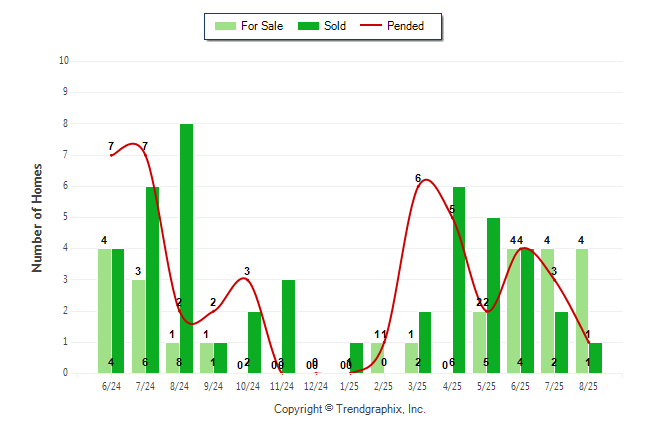Screen dimensions: 646x434
Task: Click the 8/25 For Sale light bar
Action: tap(582, 311)
